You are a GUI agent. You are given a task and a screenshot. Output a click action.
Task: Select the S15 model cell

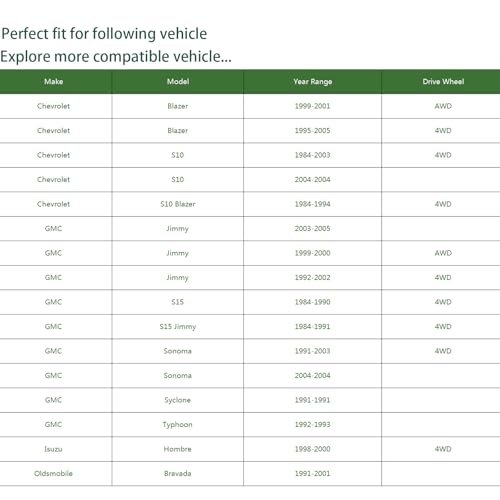tap(177, 302)
